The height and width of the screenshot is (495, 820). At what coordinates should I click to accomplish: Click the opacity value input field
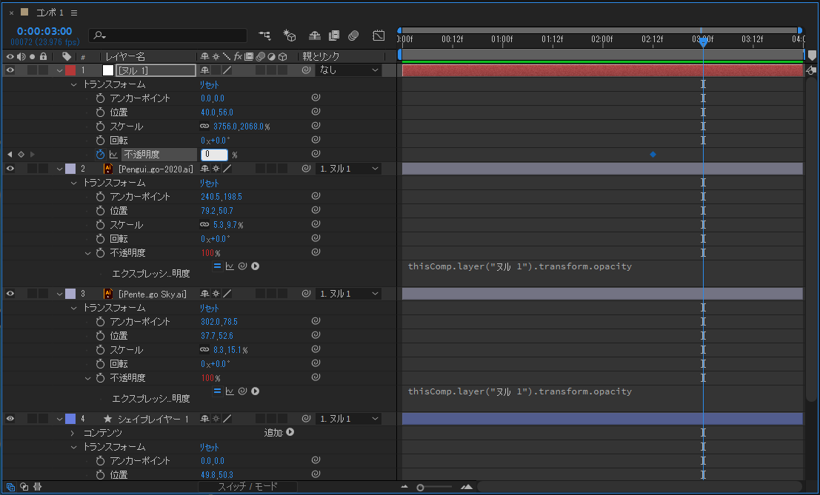214,154
